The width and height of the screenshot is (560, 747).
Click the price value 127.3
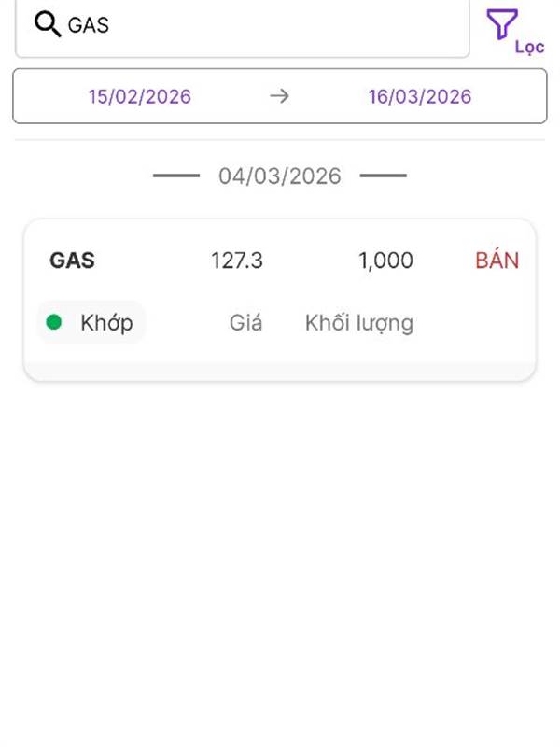pos(237,261)
